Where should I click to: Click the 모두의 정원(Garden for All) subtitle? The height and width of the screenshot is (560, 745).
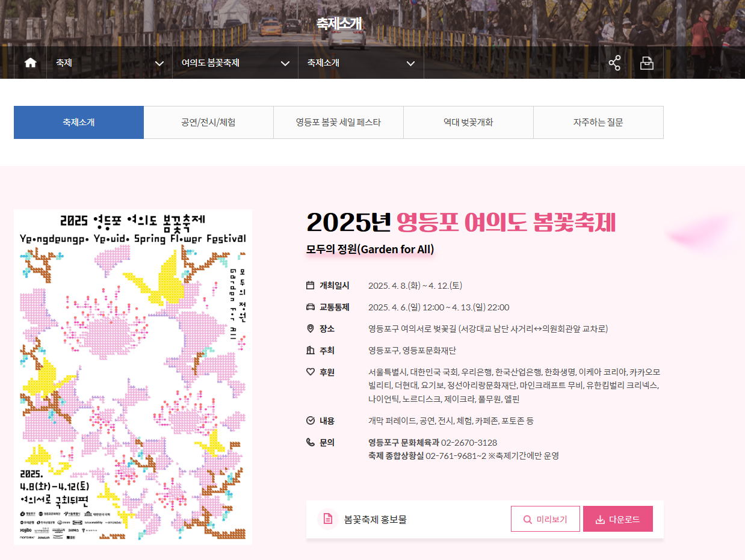pos(370,249)
